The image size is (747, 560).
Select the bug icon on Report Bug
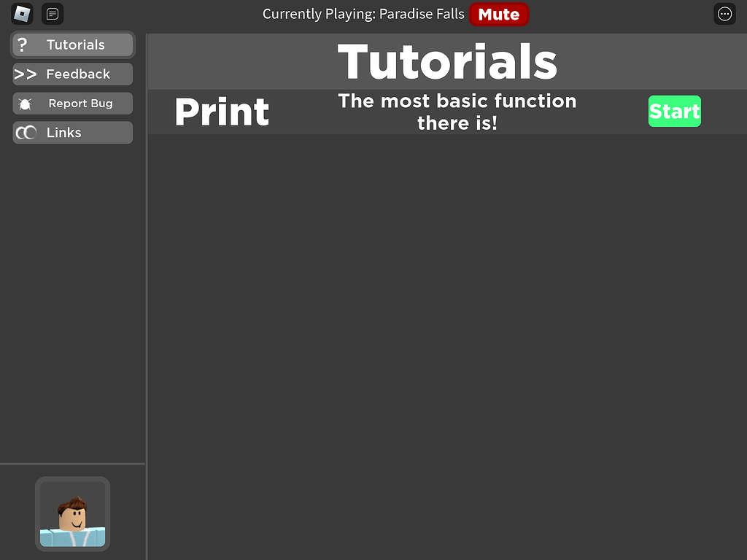pyautogui.click(x=24, y=103)
